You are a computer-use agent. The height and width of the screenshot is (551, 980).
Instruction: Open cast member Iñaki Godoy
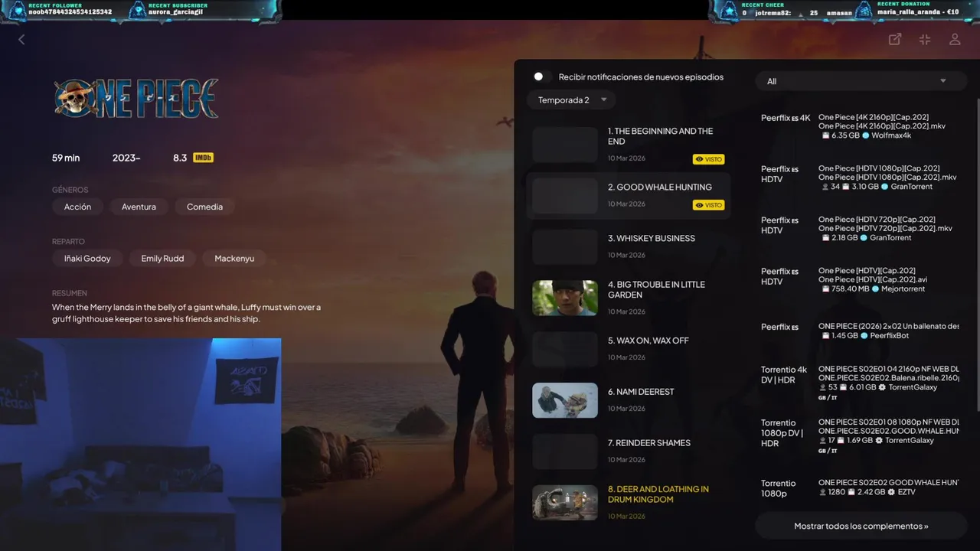(x=87, y=259)
